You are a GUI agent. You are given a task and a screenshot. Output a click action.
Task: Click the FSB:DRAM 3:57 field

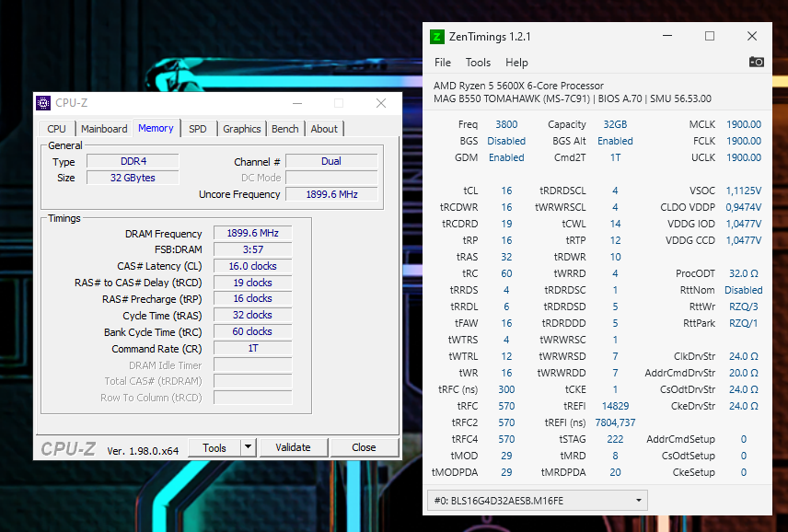click(x=253, y=249)
